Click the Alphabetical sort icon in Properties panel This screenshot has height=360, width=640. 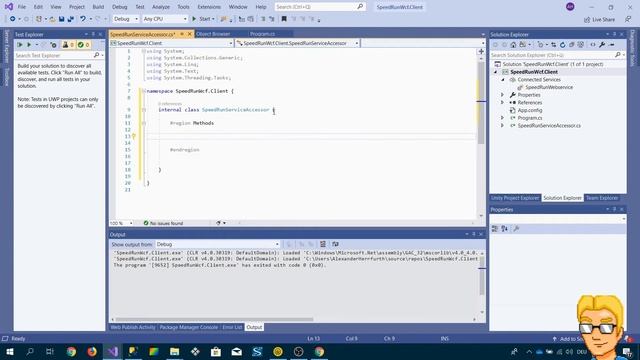(x=504, y=229)
